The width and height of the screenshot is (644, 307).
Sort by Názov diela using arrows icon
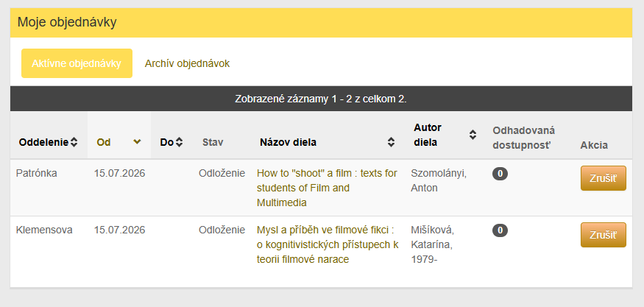391,143
